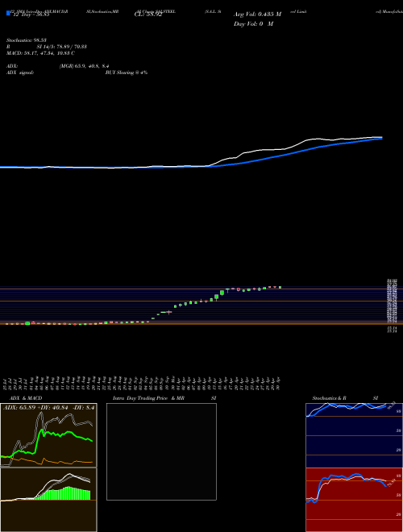Screen dimensions: 403x532
Task: Click the blue 12-day SMA legend square
Action: 8,13
